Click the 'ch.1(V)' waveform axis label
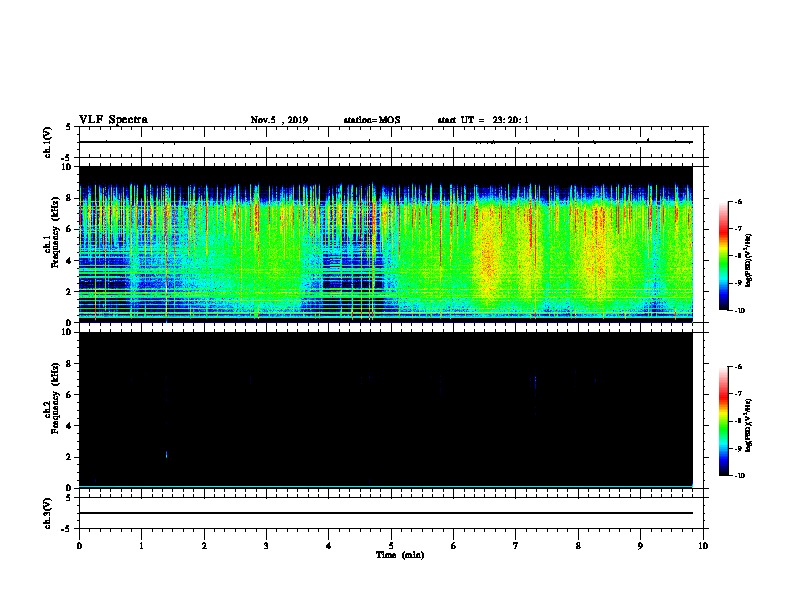Viewport: 792px width, 612px height. [48, 142]
